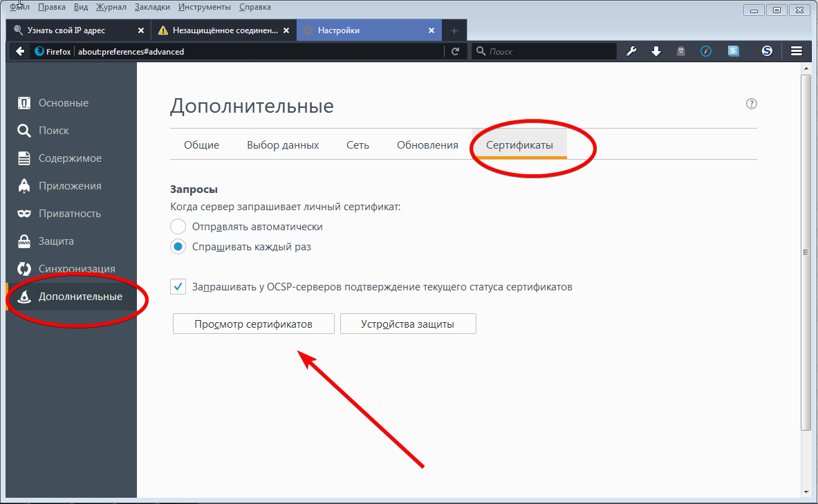Open the wrench developer tools icon
818x504 pixels.
[631, 51]
